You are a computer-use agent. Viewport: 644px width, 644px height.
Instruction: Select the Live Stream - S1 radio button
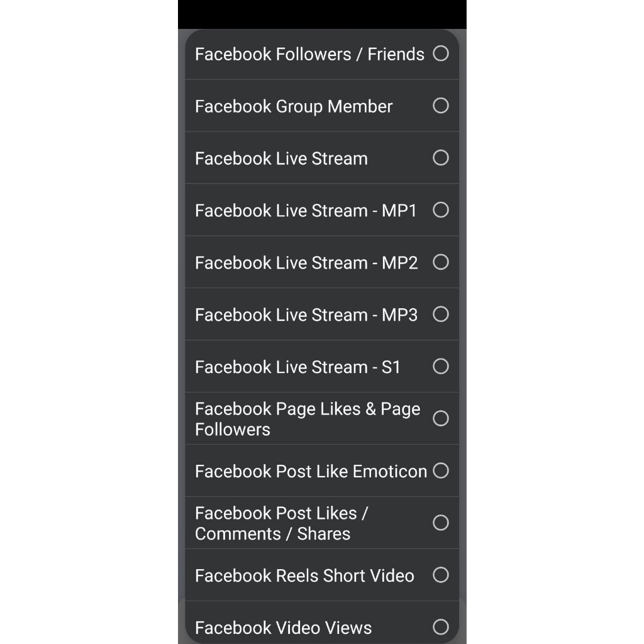pyautogui.click(x=441, y=367)
